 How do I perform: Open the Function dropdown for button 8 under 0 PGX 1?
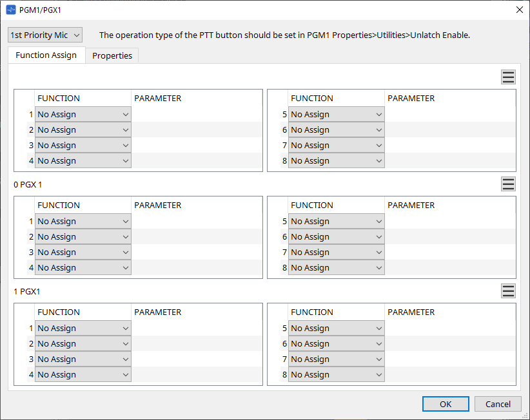[x=336, y=267]
